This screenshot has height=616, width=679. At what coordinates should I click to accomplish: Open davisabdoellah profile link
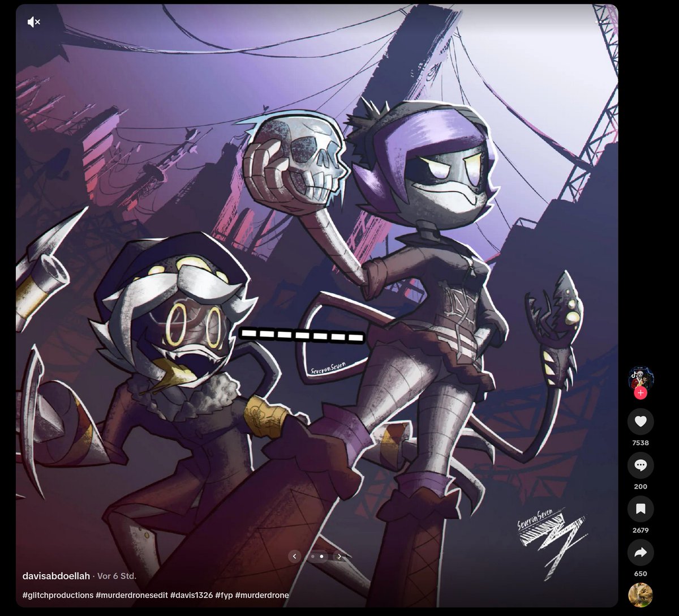coord(56,576)
